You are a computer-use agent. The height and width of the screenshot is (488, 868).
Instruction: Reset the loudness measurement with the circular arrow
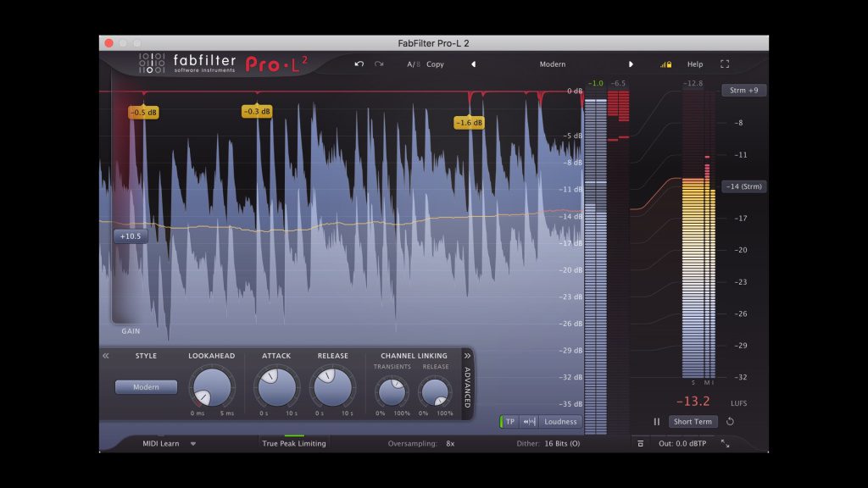(x=730, y=421)
